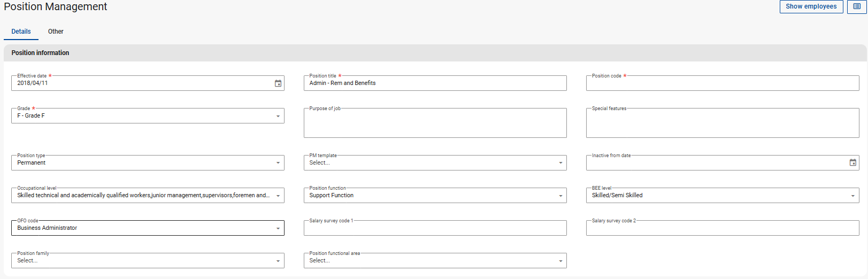This screenshot has height=279, width=868.
Task: Switch to the Details tab
Action: 21,32
